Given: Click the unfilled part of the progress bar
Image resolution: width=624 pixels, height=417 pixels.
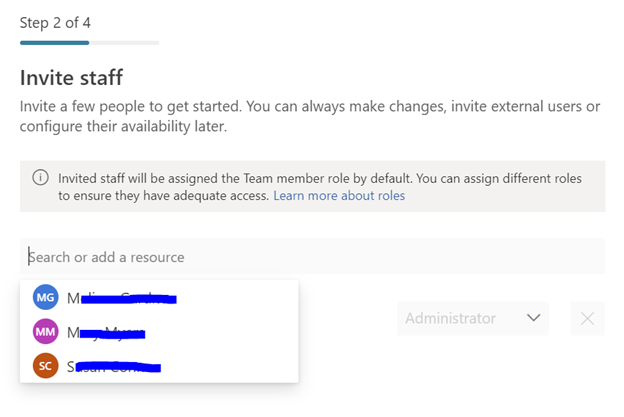Looking at the screenshot, I should 124,43.
